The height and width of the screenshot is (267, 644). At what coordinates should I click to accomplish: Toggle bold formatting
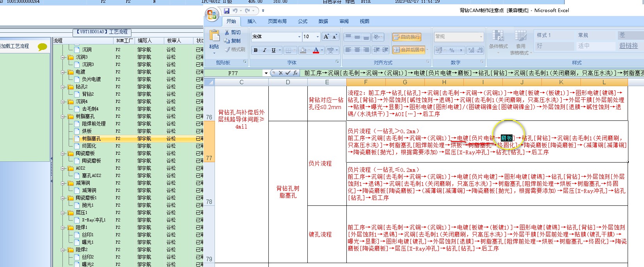pyautogui.click(x=255, y=50)
